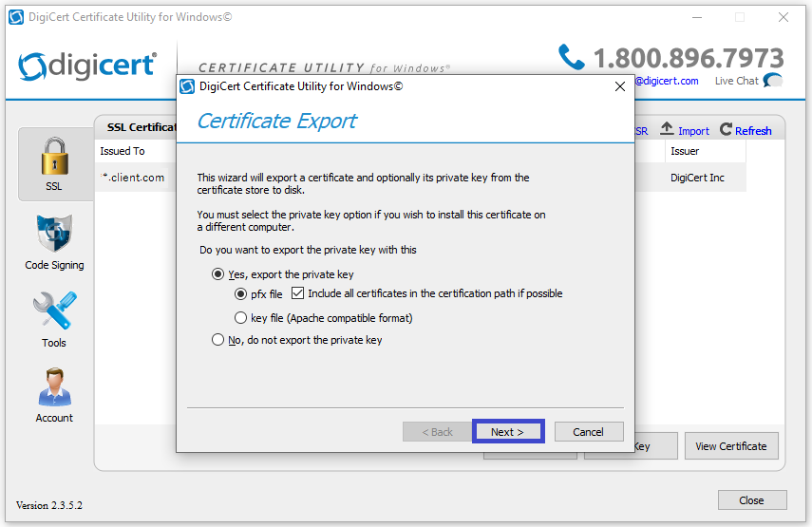The width and height of the screenshot is (812, 527).
Task: Click the dialog title bar DigiCert icon
Action: 187,86
